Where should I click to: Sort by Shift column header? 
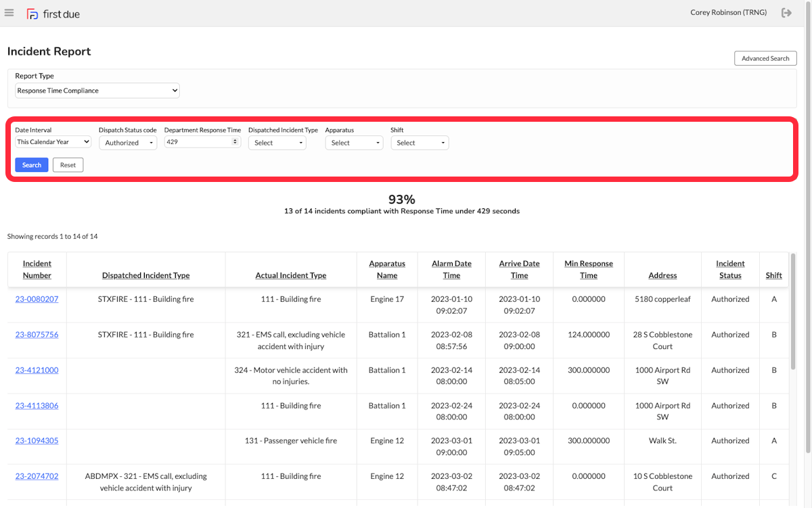coord(774,275)
